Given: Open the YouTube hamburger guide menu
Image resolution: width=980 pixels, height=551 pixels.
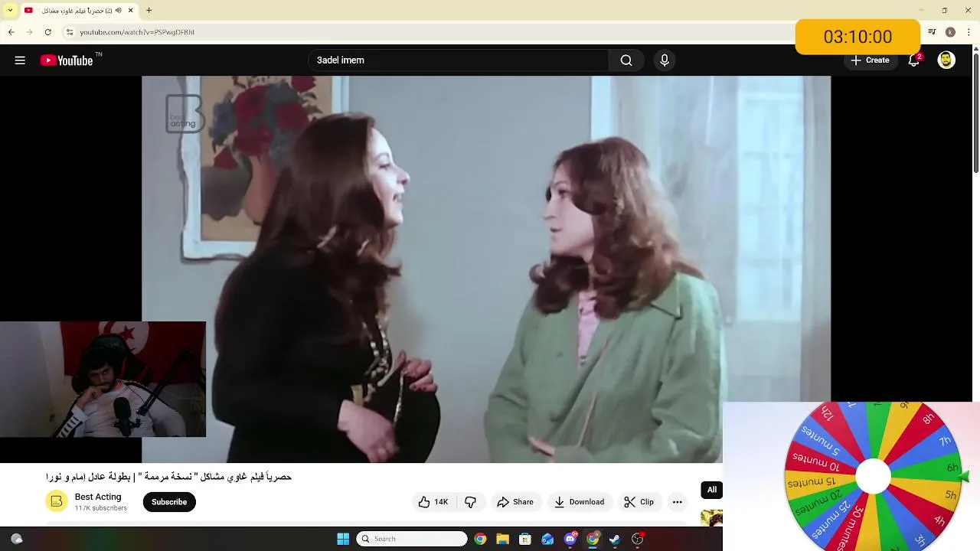Looking at the screenshot, I should pos(20,60).
